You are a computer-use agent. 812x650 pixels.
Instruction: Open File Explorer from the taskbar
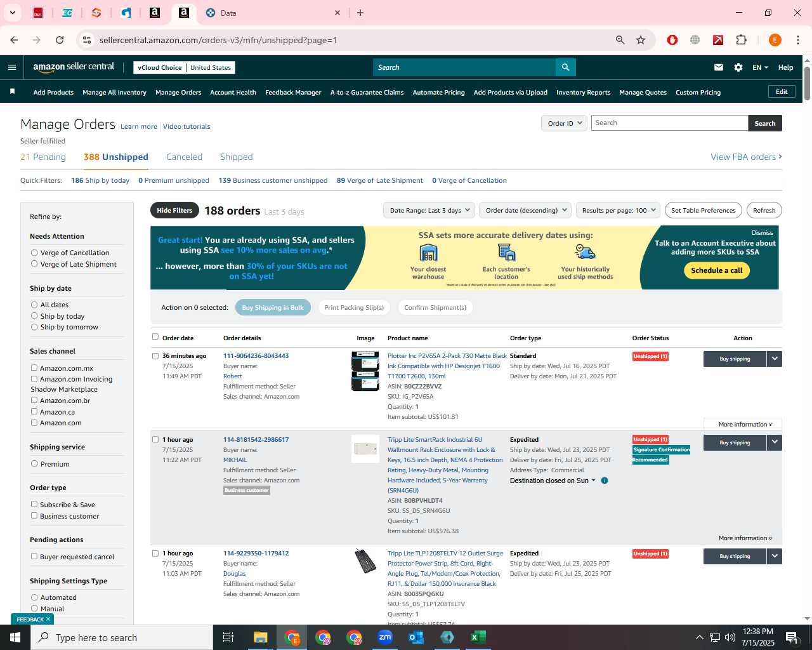click(261, 637)
